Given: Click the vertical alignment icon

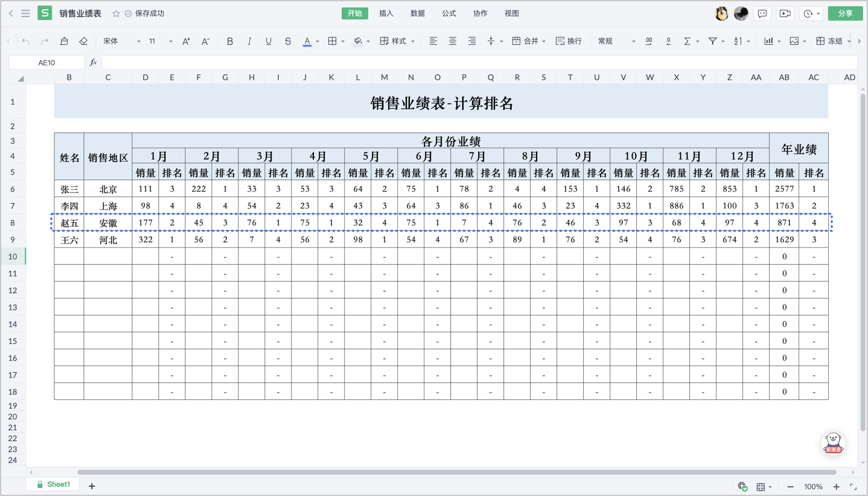Looking at the screenshot, I should [x=491, y=41].
